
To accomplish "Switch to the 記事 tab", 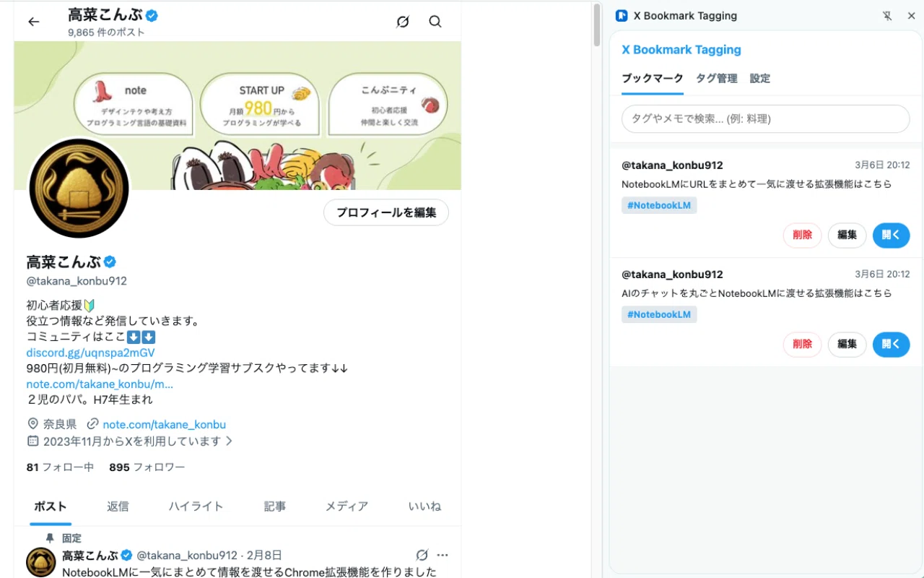I will pyautogui.click(x=275, y=506).
